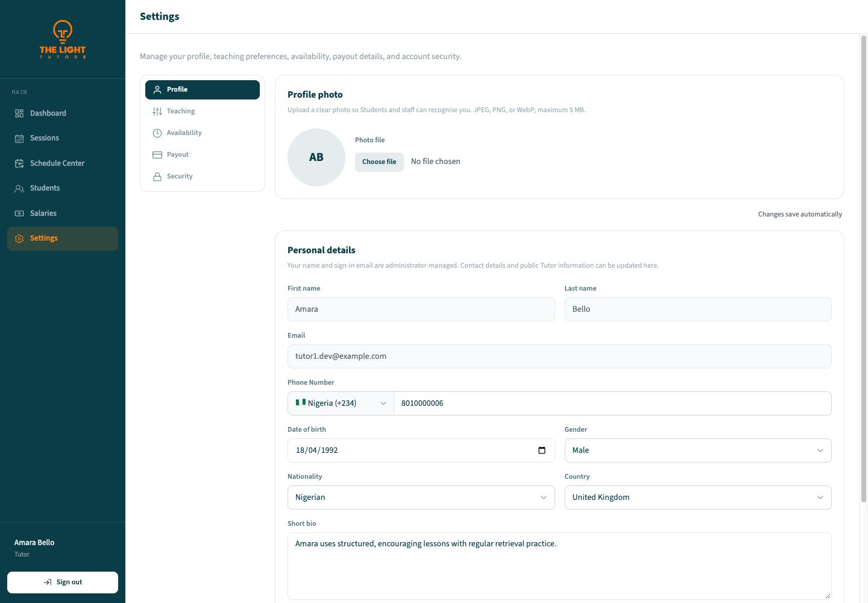The height and width of the screenshot is (603, 868).
Task: Click the 'No file chosen' text
Action: (x=436, y=162)
